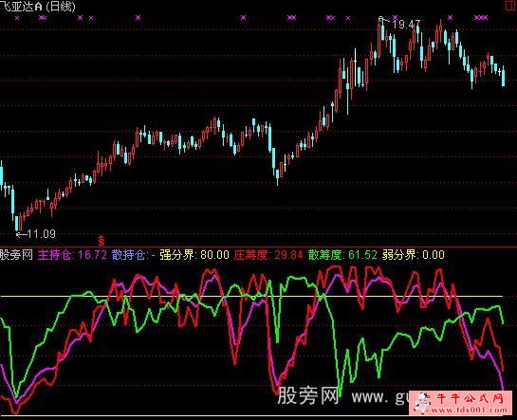Screen dimensions: 517x420
Task: Click the 散筹度 61.52 green label
Action: pos(342,255)
